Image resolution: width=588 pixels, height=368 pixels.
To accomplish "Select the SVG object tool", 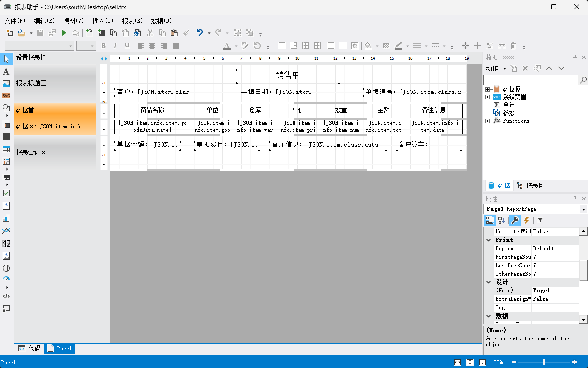I will pos(6,96).
